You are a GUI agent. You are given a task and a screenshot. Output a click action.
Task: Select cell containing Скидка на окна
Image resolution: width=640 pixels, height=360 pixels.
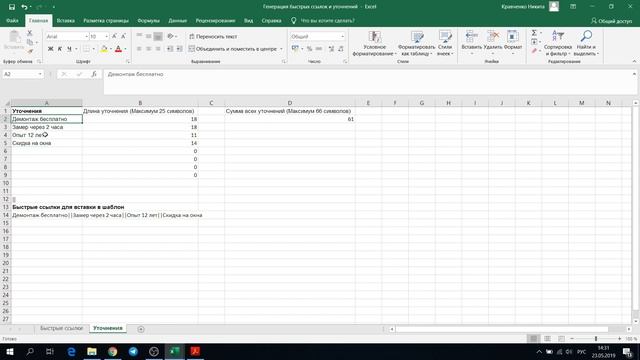(47, 143)
